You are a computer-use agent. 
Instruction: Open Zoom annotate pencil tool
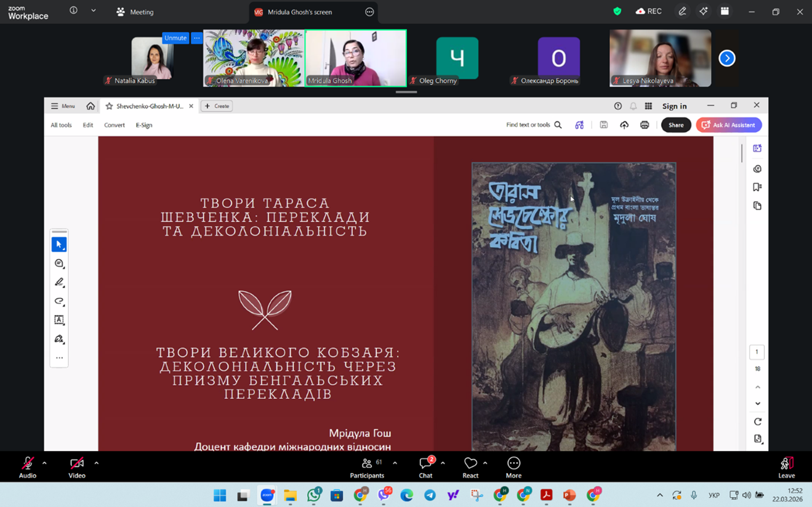(682, 12)
